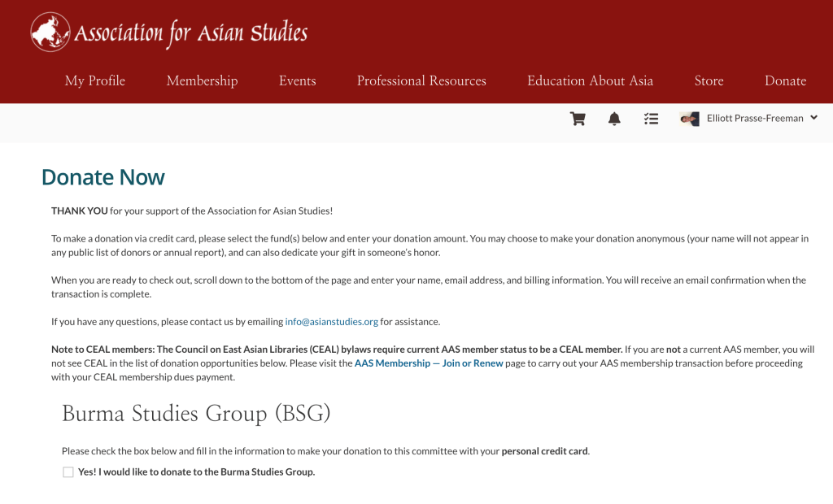Click the user profile avatar thumbnail
Screen dimensions: 833x504
(x=689, y=119)
